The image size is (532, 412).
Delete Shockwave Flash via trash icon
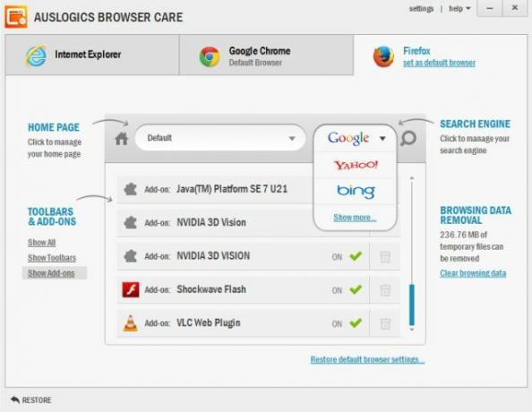385,290
